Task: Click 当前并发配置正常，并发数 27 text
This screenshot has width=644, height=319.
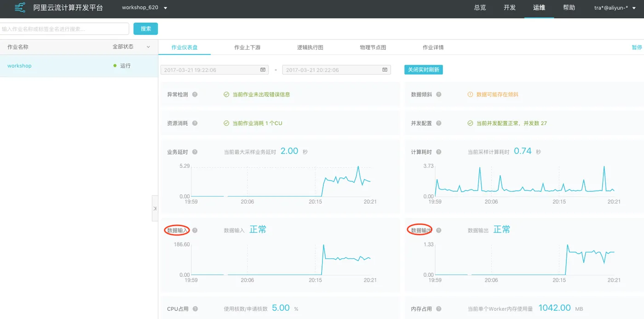Action: point(512,123)
